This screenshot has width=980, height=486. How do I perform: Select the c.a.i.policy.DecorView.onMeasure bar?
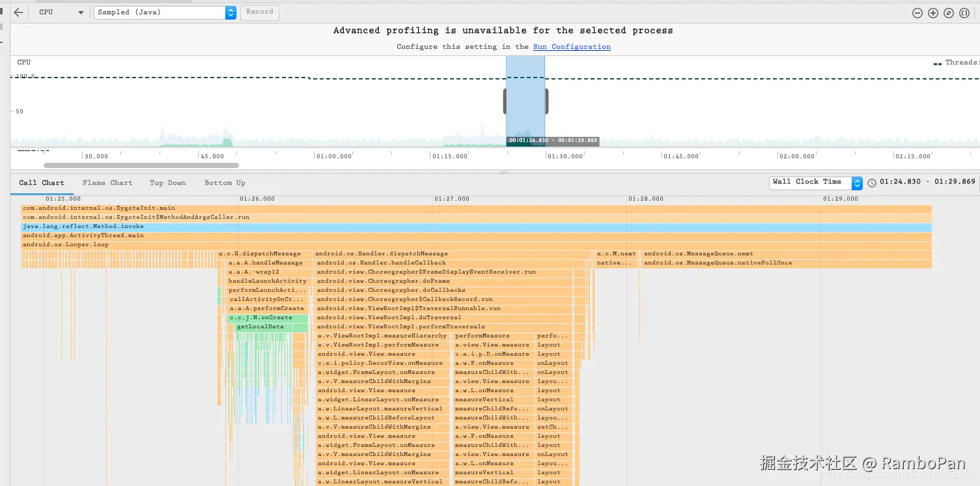point(383,364)
